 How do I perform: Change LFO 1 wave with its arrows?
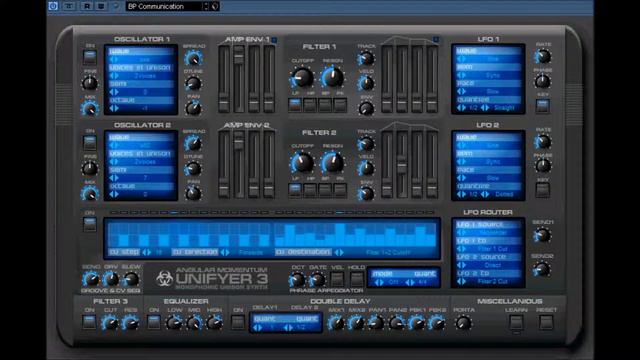[x=461, y=59]
